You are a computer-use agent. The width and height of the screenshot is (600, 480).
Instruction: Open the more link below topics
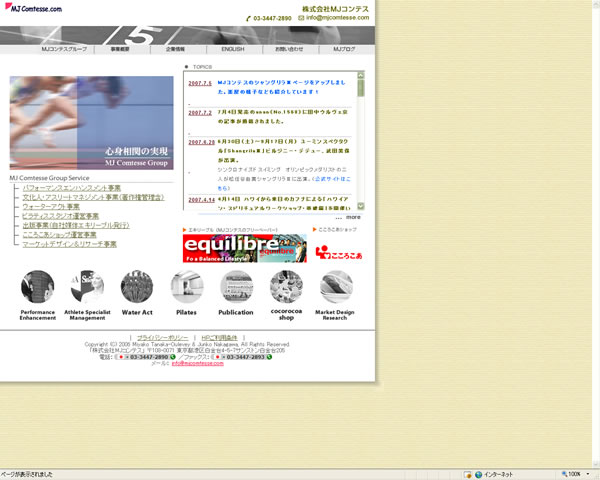[x=353, y=217]
